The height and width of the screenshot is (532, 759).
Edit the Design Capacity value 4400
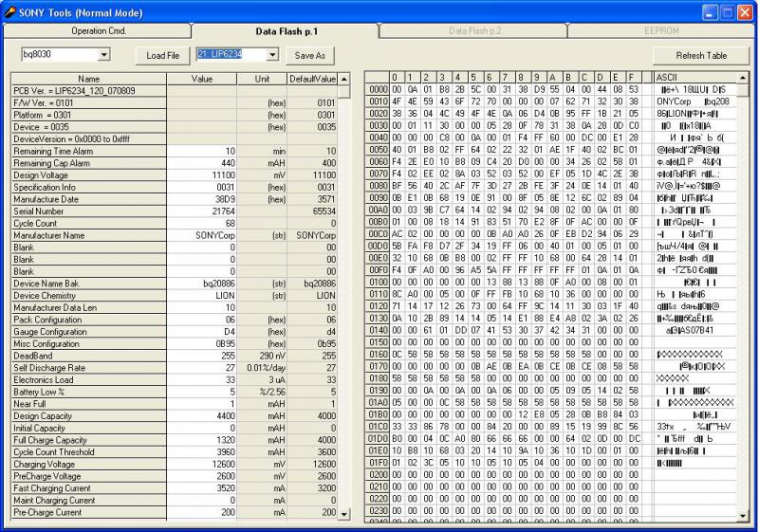click(x=202, y=416)
